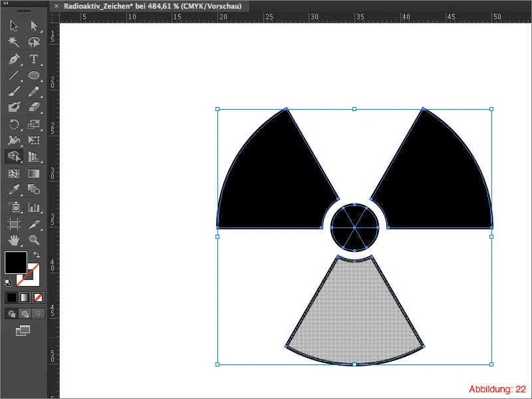Collapse the tools panel with double arrows
Screen dimensions: 532x399
(x=5, y=3)
